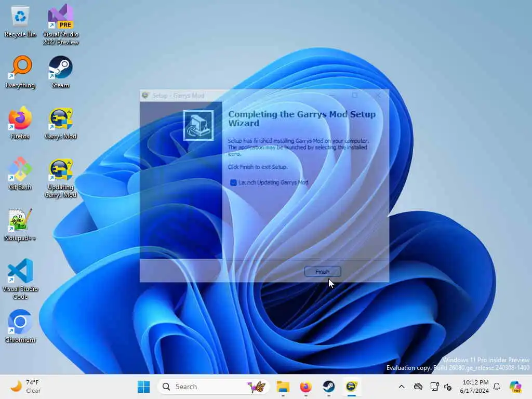Open Steam from the taskbar

(x=328, y=387)
